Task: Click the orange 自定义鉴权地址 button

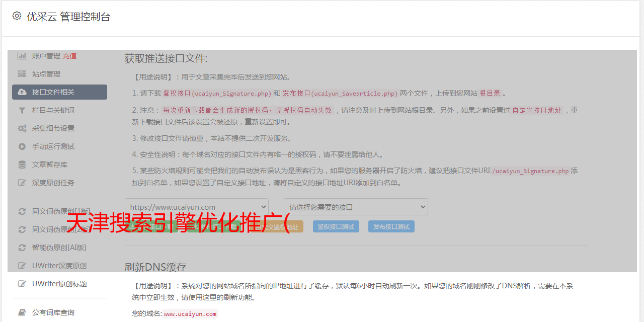Action: pyautogui.click(x=277, y=226)
